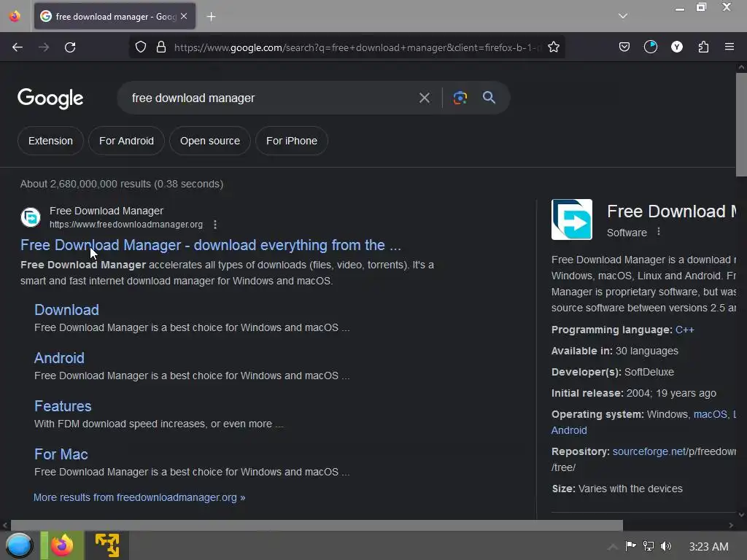The height and width of the screenshot is (560, 747).
Task: Click the vertical scrollbar thumb
Action: coord(741,125)
